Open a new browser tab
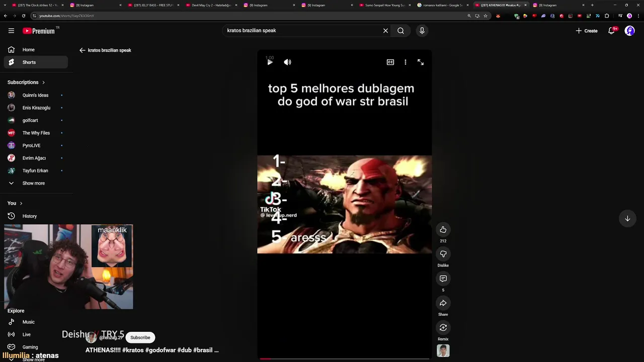The height and width of the screenshot is (362, 644). pos(592,5)
